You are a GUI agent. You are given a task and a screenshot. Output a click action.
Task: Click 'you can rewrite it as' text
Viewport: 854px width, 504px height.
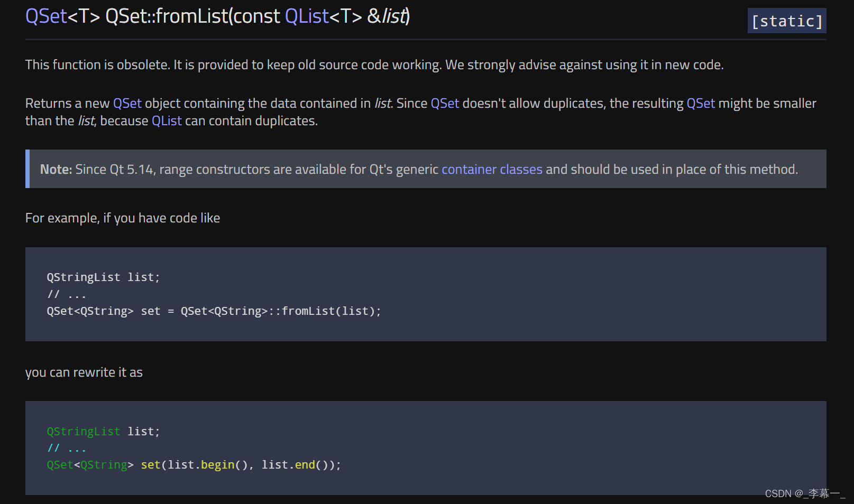[x=84, y=372]
